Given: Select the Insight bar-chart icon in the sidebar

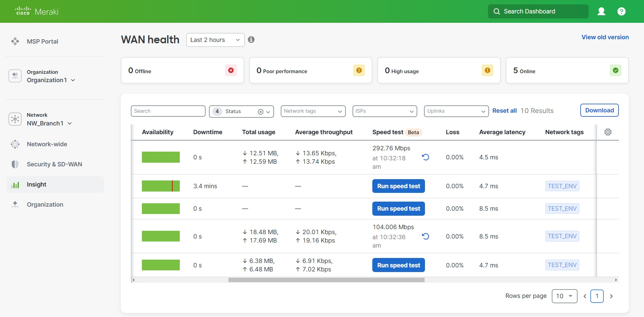Looking at the screenshot, I should pos(15,184).
